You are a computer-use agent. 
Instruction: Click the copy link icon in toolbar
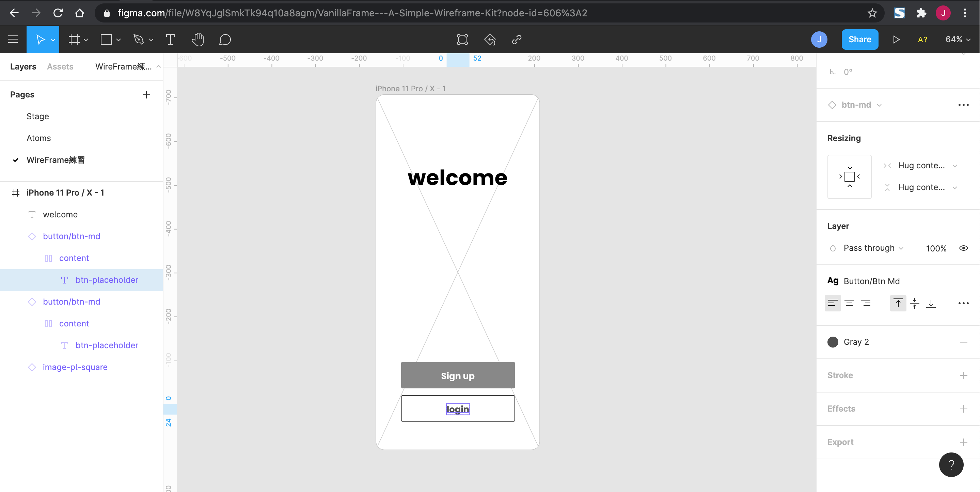(x=517, y=40)
